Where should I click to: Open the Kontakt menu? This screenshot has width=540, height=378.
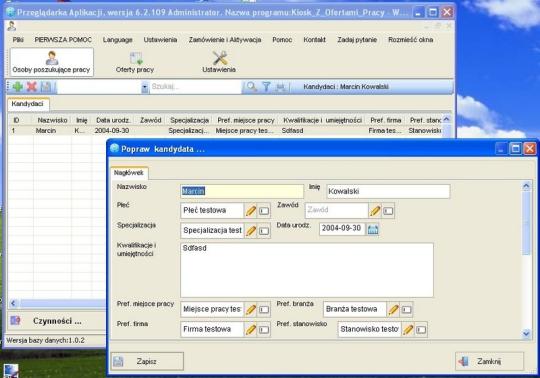[x=314, y=40]
